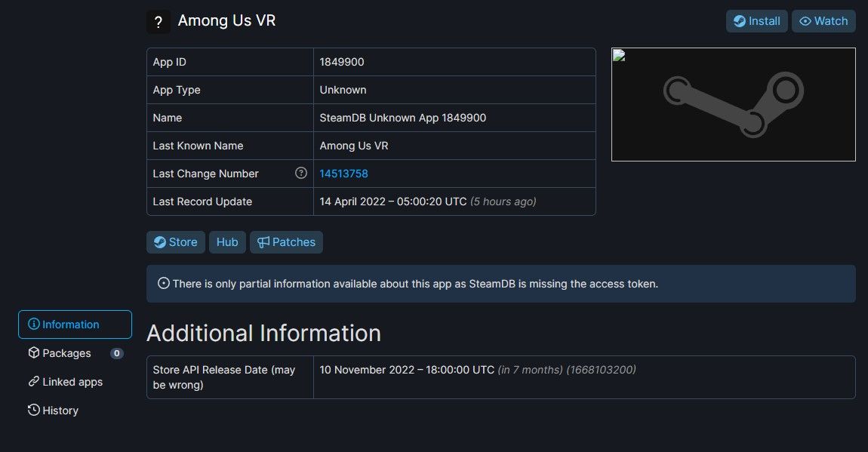
Task: Click the Among Us VR page title
Action: 226,21
